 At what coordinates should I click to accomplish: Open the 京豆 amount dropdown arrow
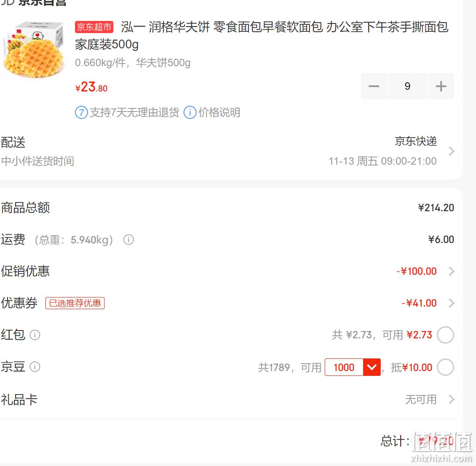372,367
